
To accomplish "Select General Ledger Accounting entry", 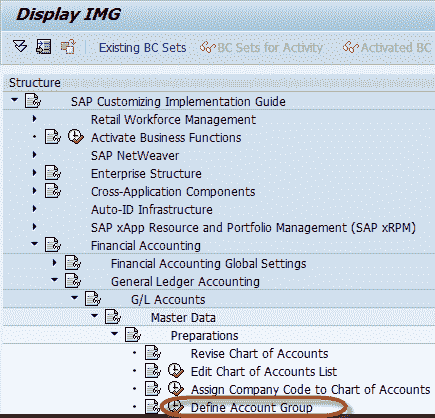I will (x=185, y=281).
